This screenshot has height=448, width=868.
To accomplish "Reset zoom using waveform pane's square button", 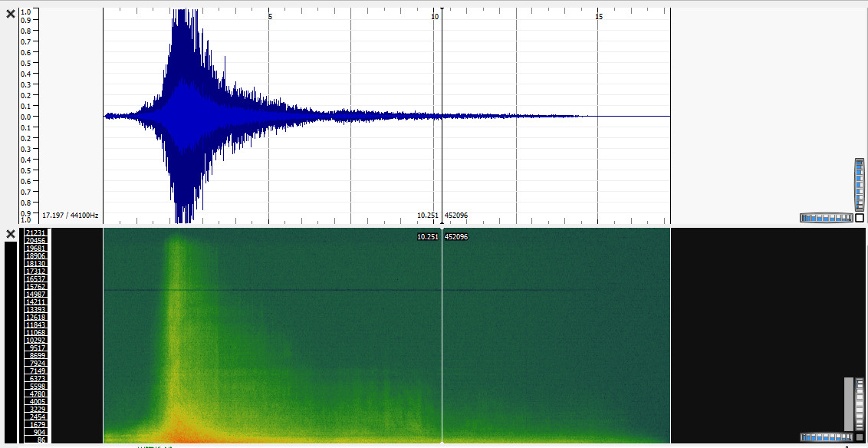I will 860,218.
